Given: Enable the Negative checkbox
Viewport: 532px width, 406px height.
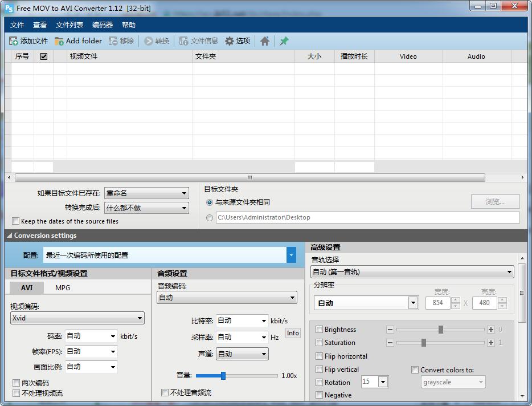Looking at the screenshot, I should click(319, 395).
